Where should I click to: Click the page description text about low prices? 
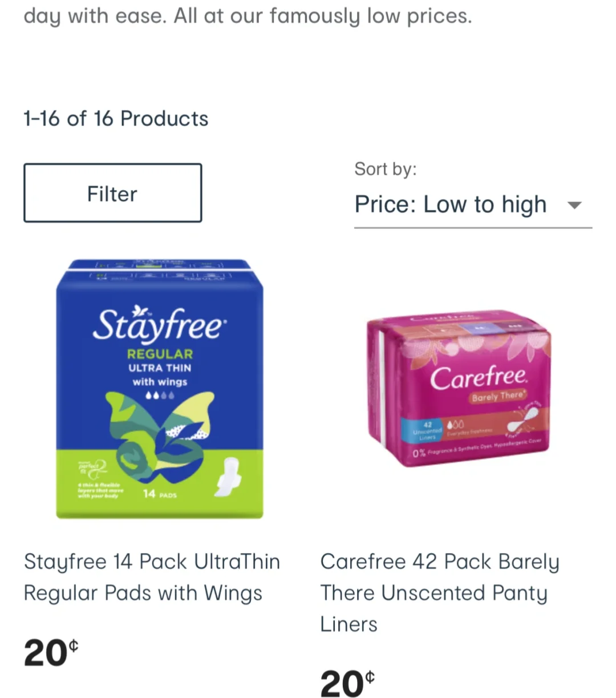point(248,16)
